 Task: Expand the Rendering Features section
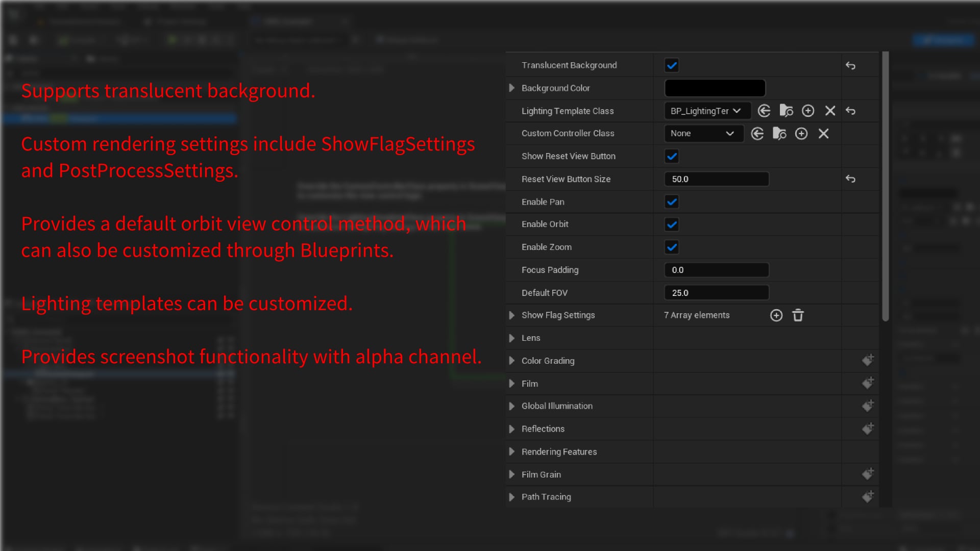coord(511,452)
